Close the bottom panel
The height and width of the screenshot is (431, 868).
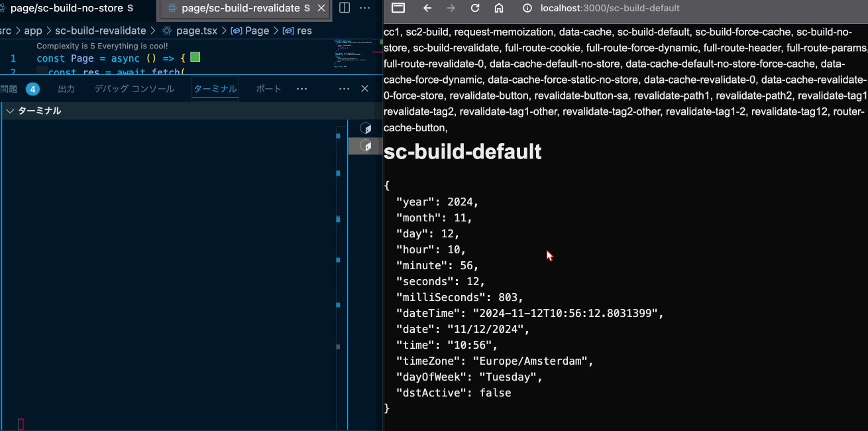(364, 89)
